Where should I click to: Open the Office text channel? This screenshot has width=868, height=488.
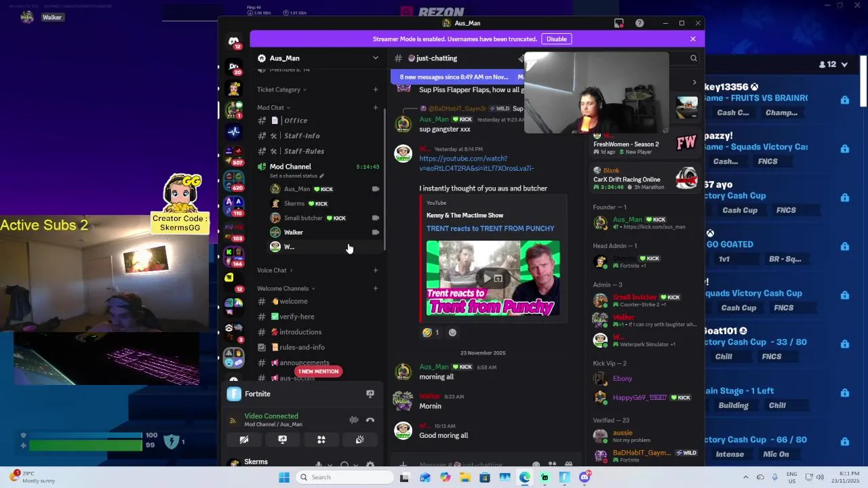[x=318, y=121]
